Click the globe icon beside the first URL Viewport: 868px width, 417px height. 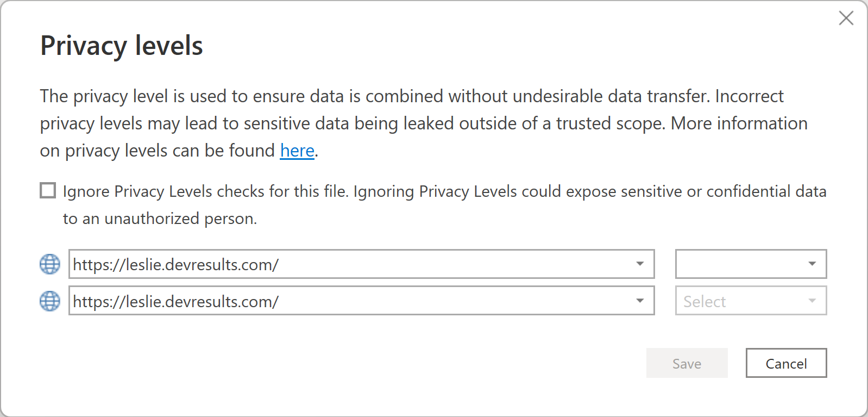coord(50,264)
